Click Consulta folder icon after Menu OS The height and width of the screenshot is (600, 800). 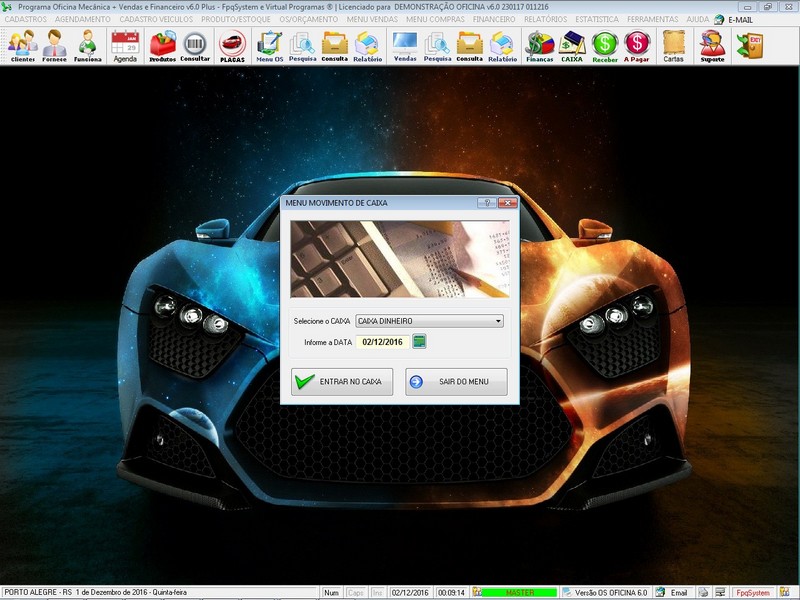(x=335, y=46)
